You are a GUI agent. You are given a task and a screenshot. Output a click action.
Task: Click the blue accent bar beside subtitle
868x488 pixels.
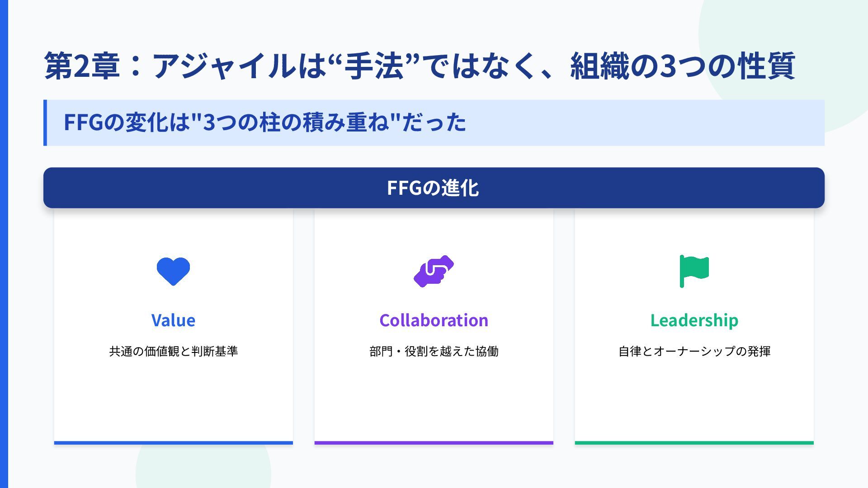(x=45, y=122)
